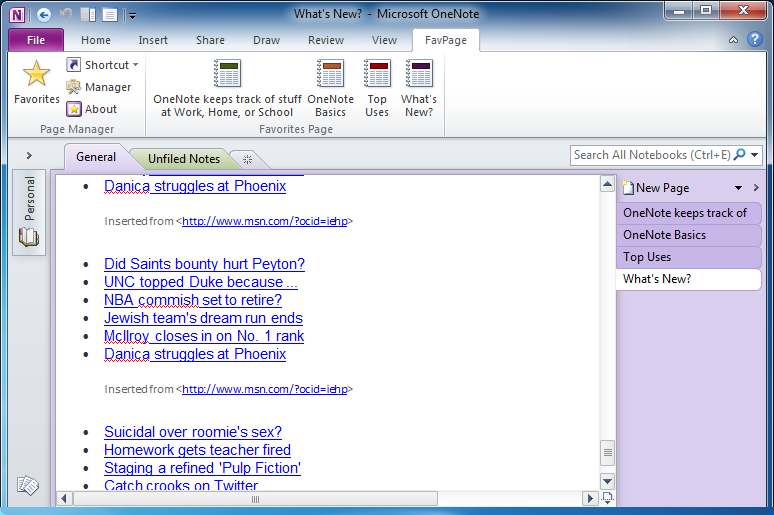Expand the notebook navigation bar

(x=29, y=156)
